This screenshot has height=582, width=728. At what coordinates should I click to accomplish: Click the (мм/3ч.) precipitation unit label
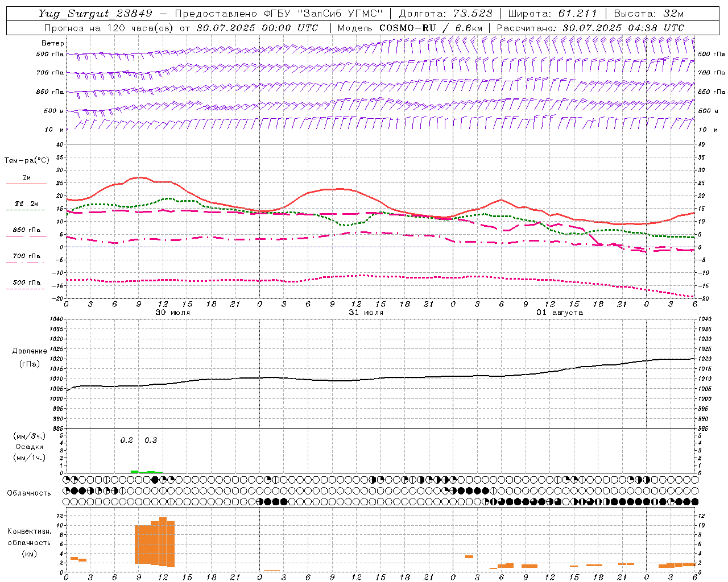[29, 436]
